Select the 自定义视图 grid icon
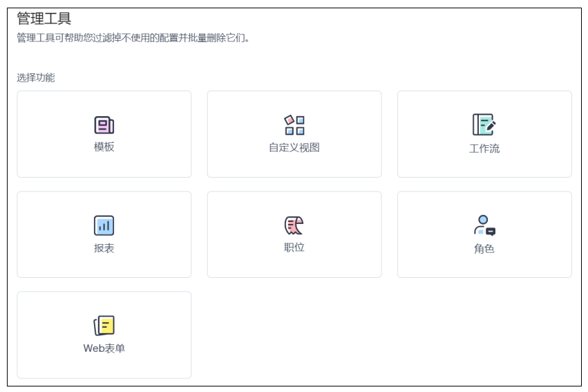 point(294,125)
